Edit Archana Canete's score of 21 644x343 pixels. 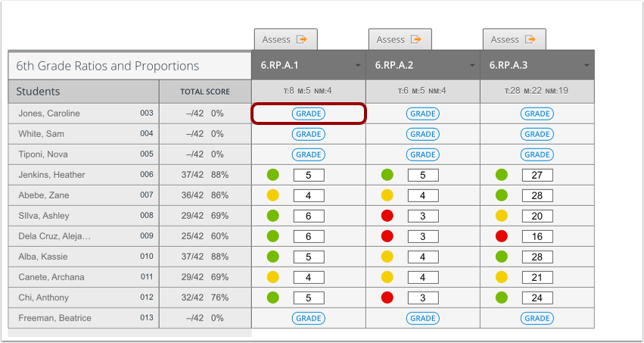coord(537,278)
